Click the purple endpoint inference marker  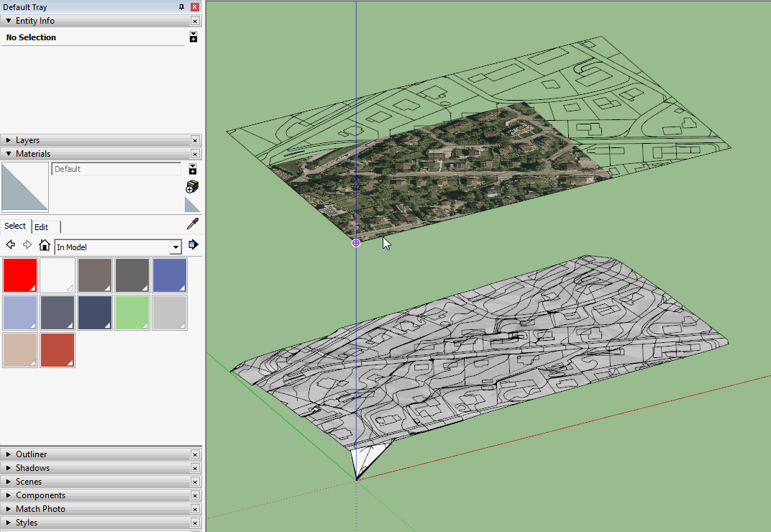[x=356, y=243]
